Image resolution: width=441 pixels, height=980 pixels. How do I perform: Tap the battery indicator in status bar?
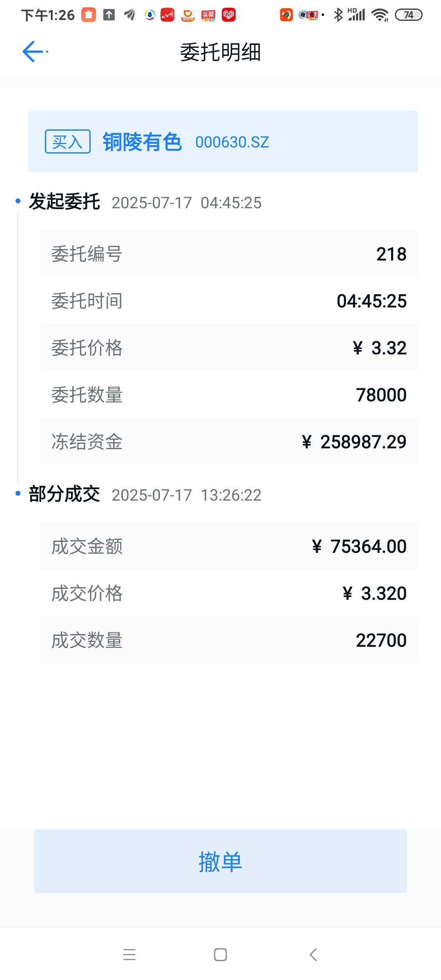click(409, 15)
